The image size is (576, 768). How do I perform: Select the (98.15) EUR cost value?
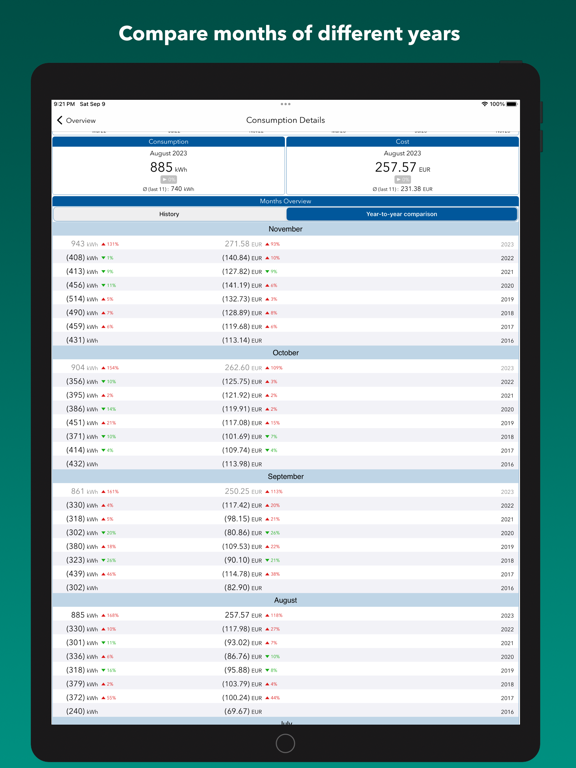point(243,519)
